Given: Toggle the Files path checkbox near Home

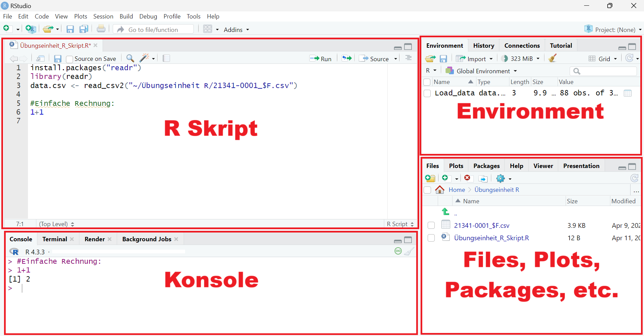Looking at the screenshot, I should [x=427, y=190].
